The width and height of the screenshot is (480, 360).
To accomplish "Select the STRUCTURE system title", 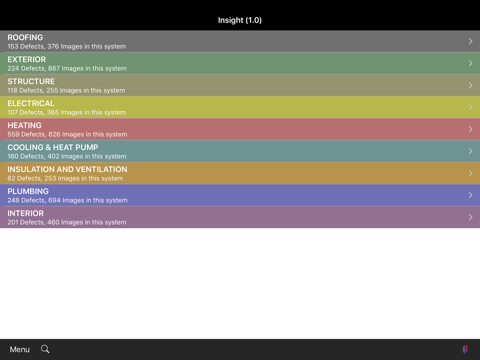I will click(31, 81).
